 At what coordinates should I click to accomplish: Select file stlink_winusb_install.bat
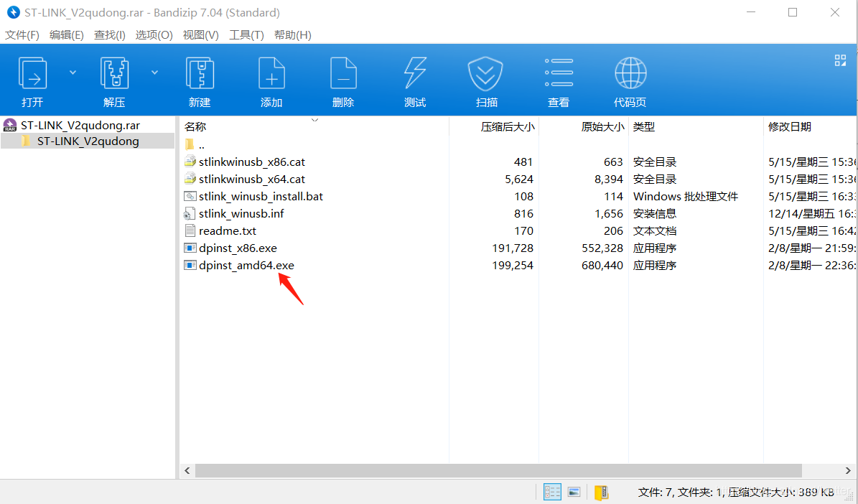coord(261,197)
